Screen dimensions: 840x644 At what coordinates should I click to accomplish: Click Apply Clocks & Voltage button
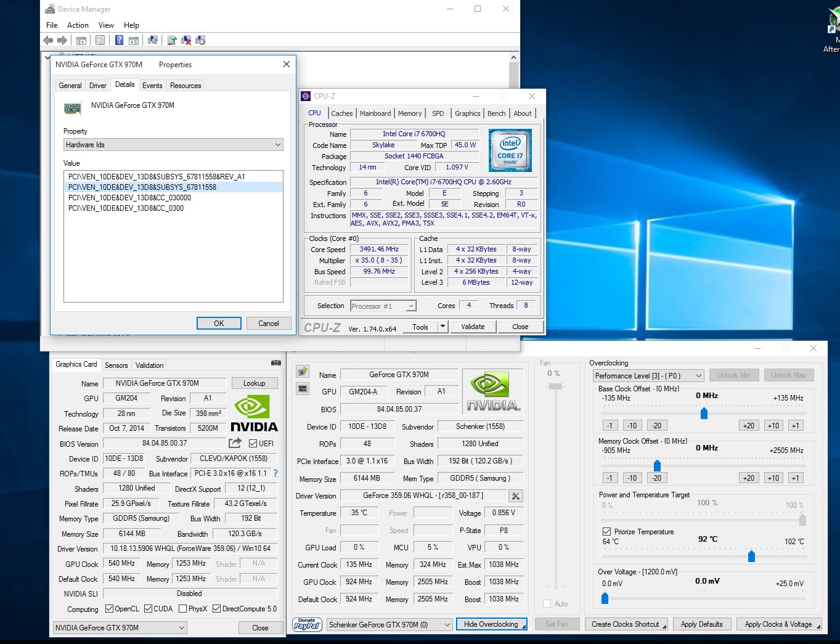(779, 624)
